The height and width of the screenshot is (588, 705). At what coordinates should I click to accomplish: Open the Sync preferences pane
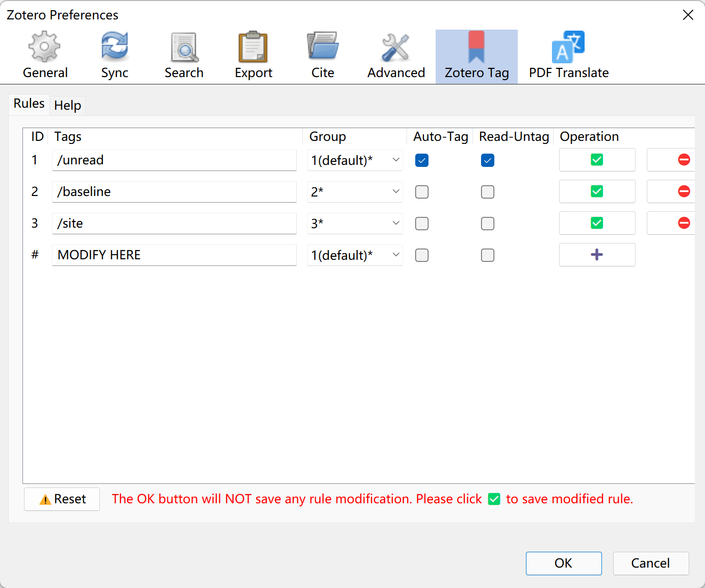(x=115, y=56)
